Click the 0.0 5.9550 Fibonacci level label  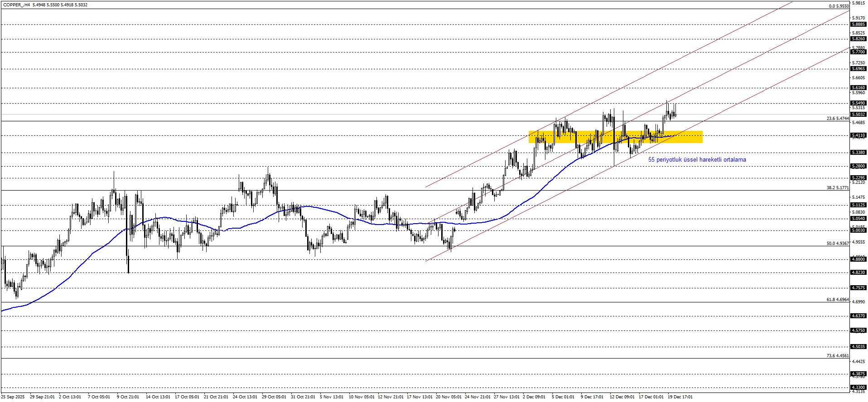coord(839,6)
